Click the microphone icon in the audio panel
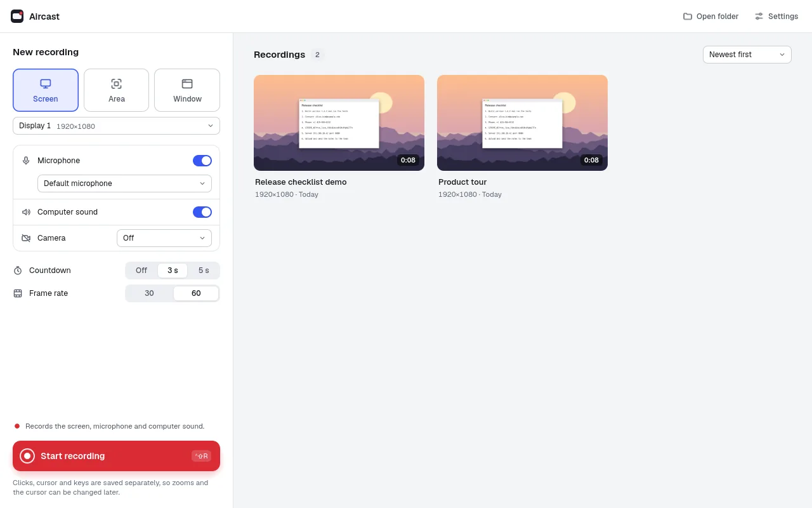 coord(26,161)
